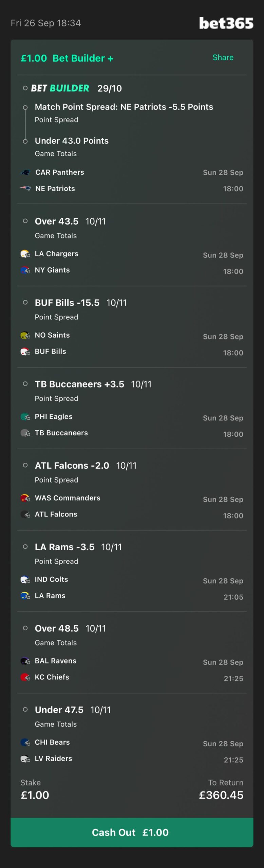Select the Under 47.5 selection circle

tap(25, 709)
